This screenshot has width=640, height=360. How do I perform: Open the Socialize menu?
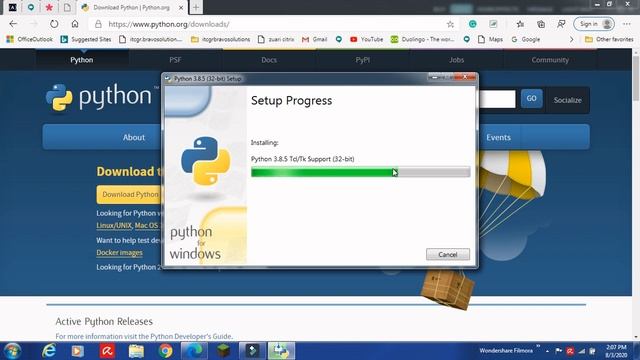567,100
